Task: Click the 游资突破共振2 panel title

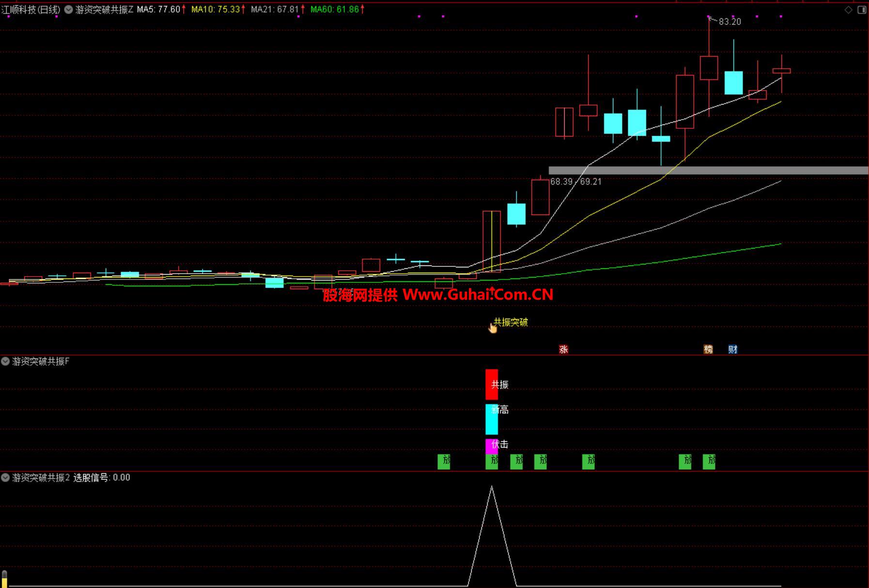Action: (x=41, y=478)
